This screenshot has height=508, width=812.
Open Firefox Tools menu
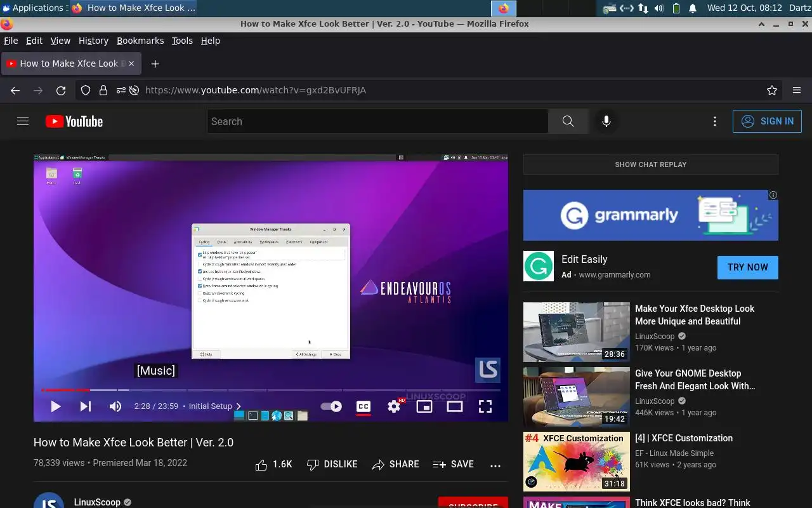182,41
